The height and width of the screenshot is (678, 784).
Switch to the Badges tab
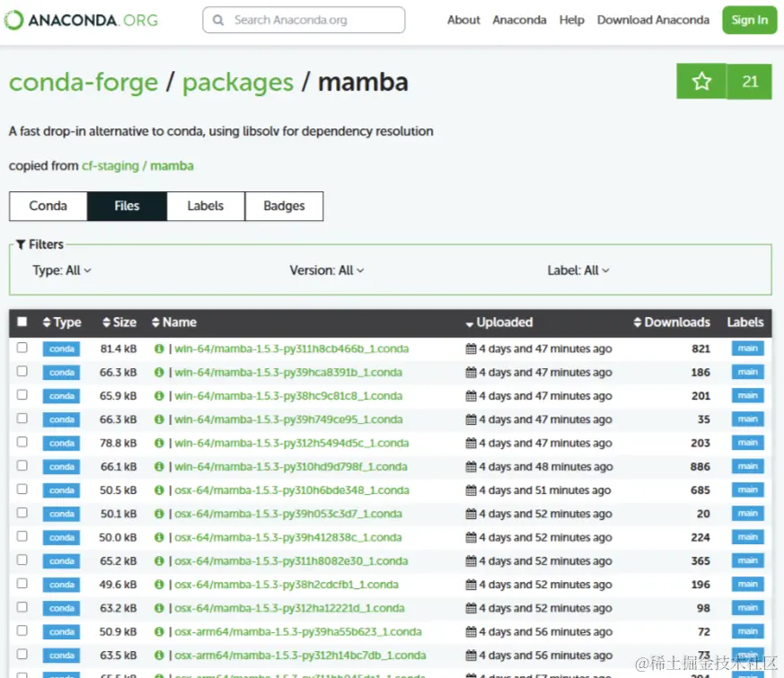(x=284, y=206)
